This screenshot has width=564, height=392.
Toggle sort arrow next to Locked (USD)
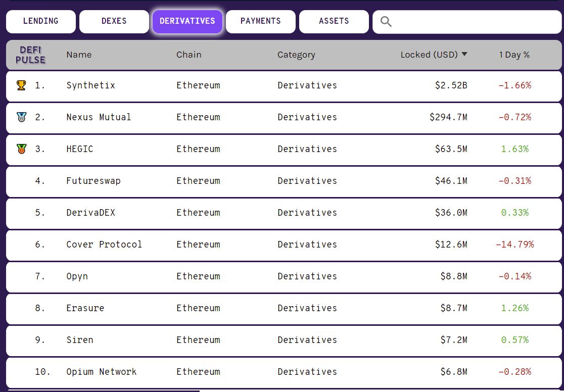tap(464, 55)
